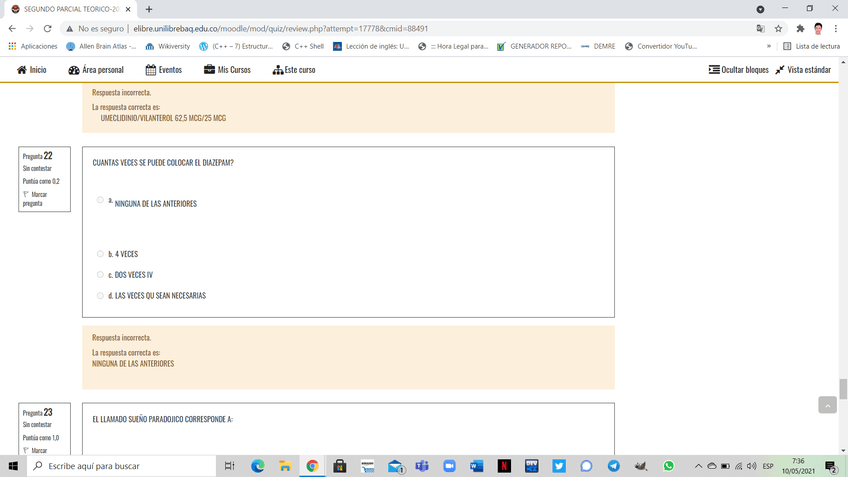Viewport: 848px width, 477px height.
Task: Open Mis Cursos menu
Action: click(227, 70)
